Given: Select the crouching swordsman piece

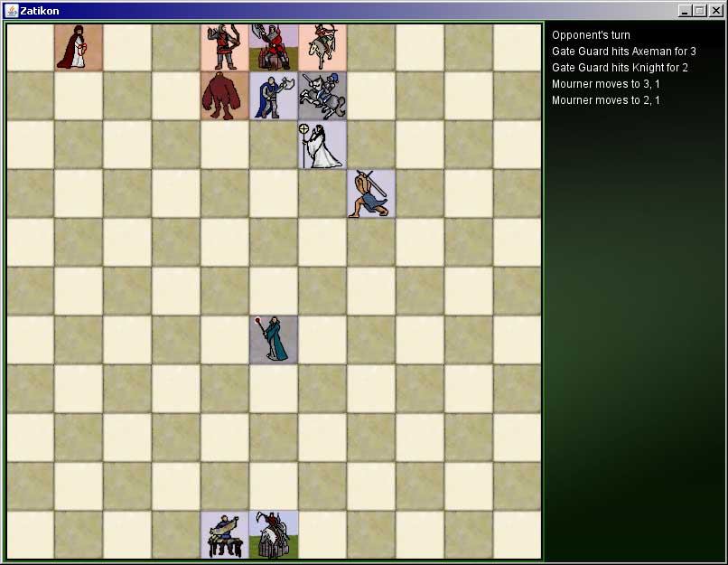Looking at the screenshot, I should pyautogui.click(x=371, y=193).
